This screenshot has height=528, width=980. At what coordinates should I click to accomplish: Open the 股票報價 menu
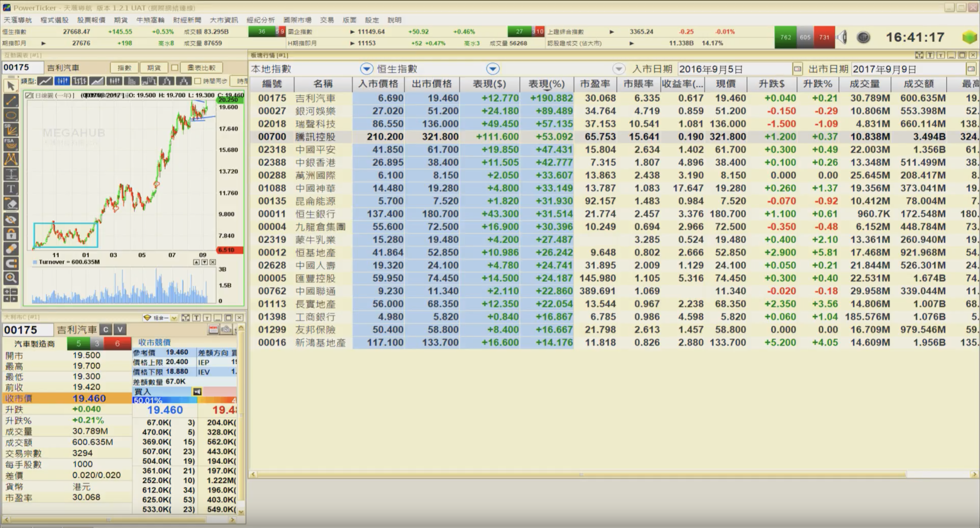pos(91,20)
